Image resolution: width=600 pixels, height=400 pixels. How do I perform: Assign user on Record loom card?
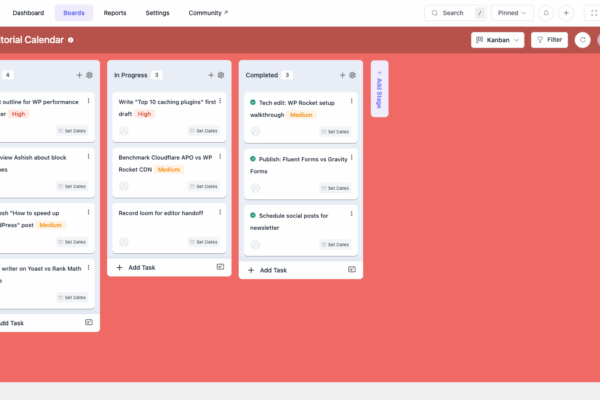124,242
